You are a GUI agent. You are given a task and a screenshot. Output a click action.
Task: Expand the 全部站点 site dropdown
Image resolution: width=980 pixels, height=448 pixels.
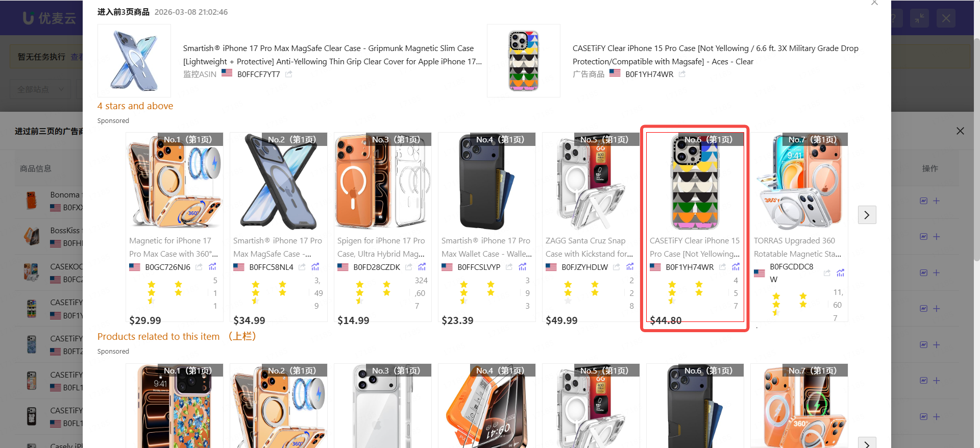[41, 89]
